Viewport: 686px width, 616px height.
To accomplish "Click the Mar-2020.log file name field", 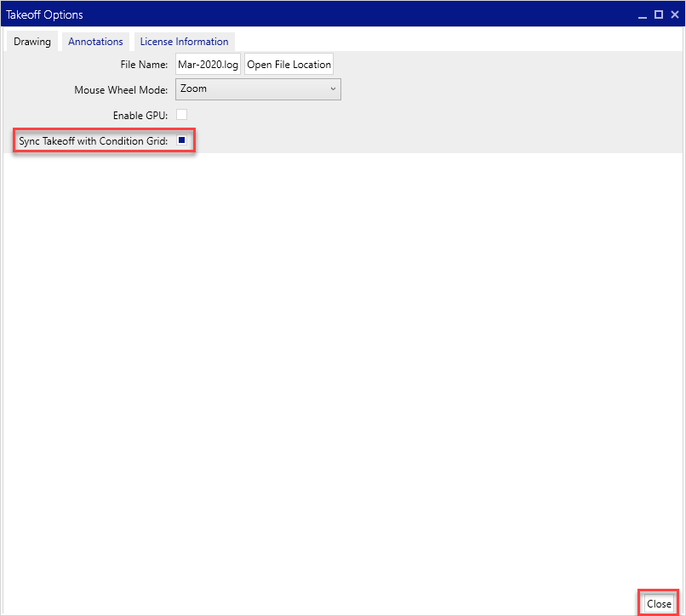I will coord(209,65).
